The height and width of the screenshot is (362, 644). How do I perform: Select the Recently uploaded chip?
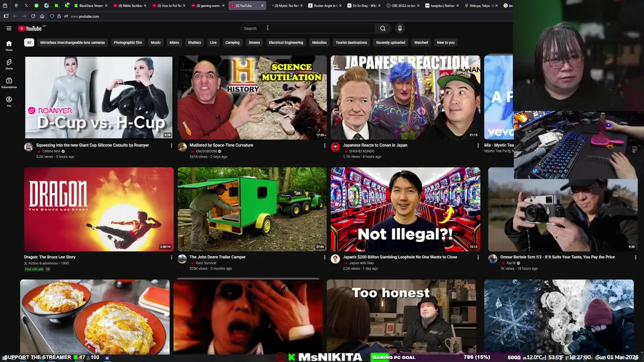pyautogui.click(x=390, y=42)
